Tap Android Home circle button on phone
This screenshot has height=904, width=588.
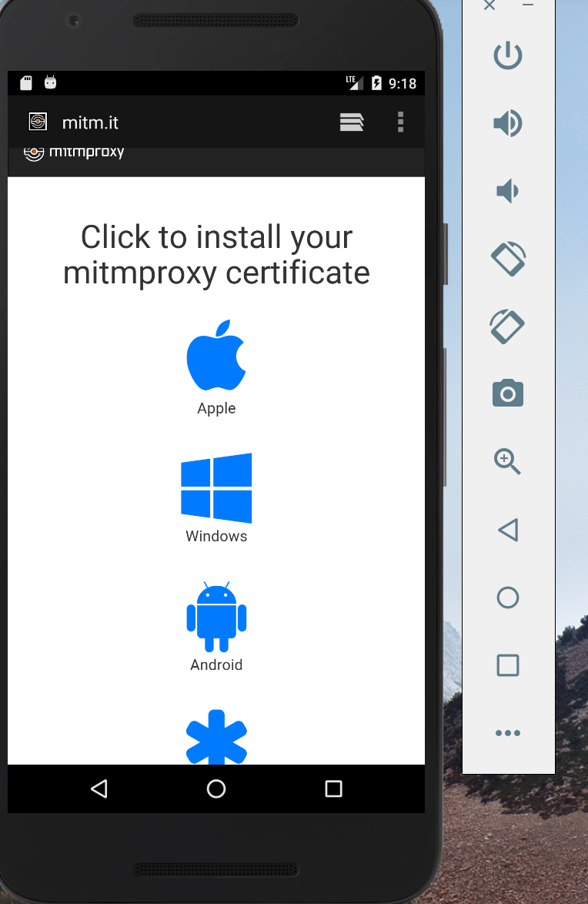pyautogui.click(x=216, y=788)
